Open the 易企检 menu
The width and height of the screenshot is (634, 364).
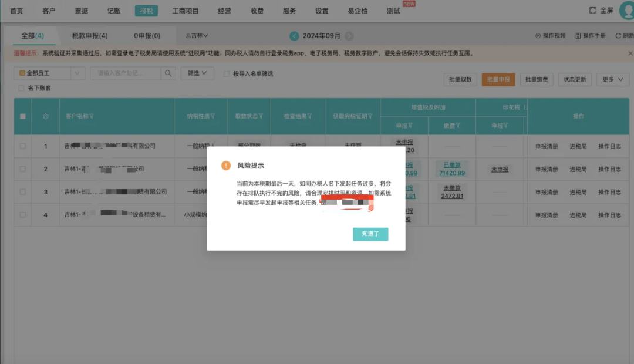[358, 11]
